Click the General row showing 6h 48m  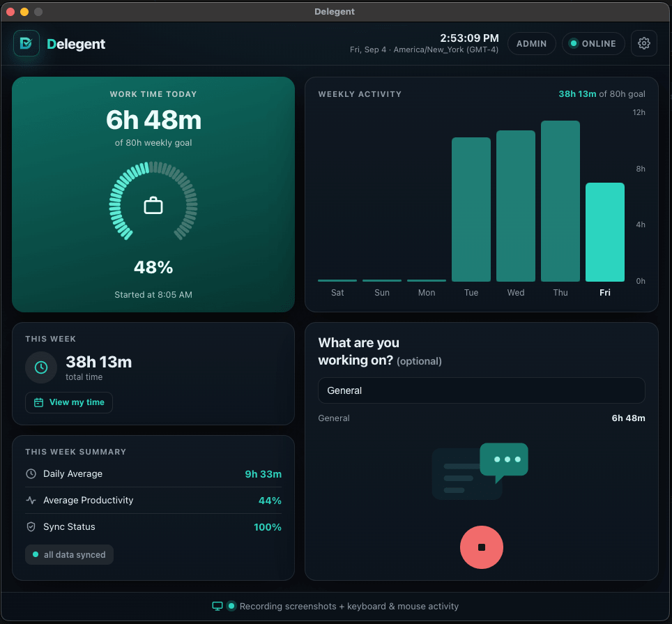pyautogui.click(x=481, y=418)
